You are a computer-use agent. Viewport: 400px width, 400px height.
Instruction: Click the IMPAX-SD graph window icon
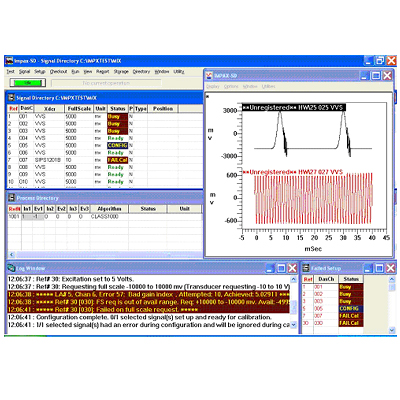(209, 76)
